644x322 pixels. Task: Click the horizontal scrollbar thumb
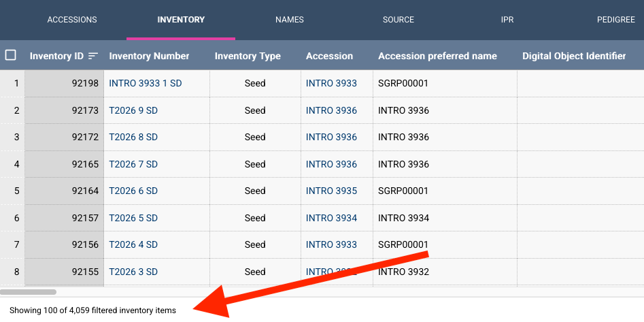[x=29, y=292]
